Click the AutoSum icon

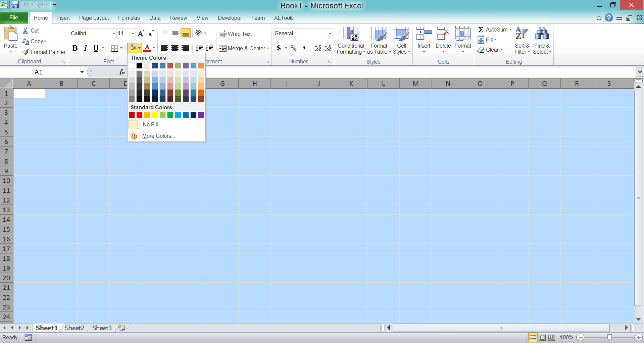(481, 30)
